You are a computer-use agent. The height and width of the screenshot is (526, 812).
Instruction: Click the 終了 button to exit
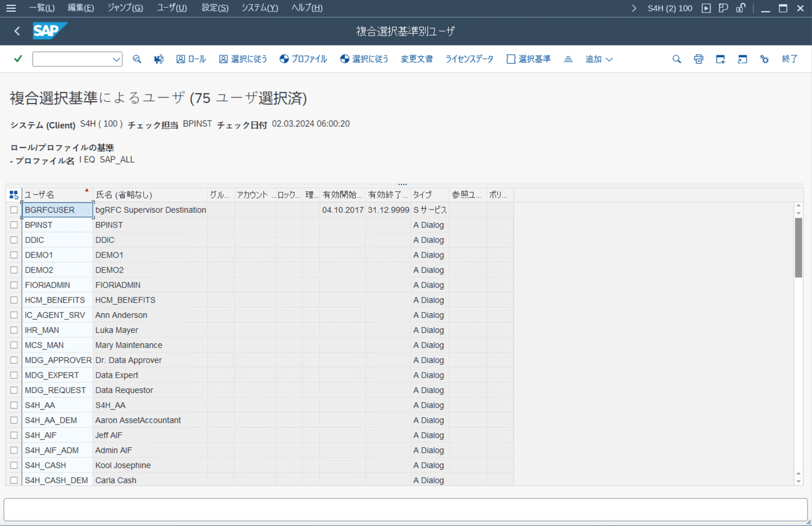tap(789, 59)
